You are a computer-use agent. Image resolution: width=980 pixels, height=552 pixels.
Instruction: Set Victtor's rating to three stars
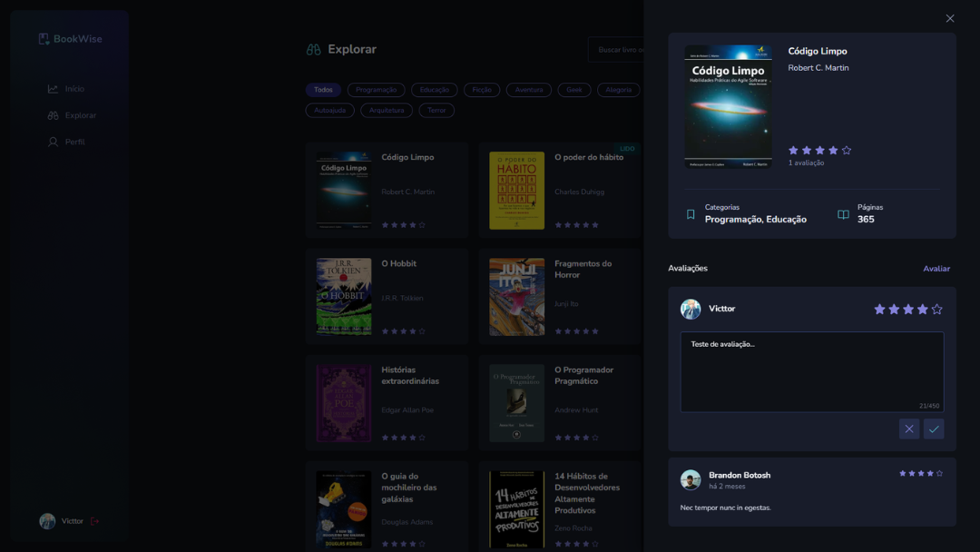908,310
